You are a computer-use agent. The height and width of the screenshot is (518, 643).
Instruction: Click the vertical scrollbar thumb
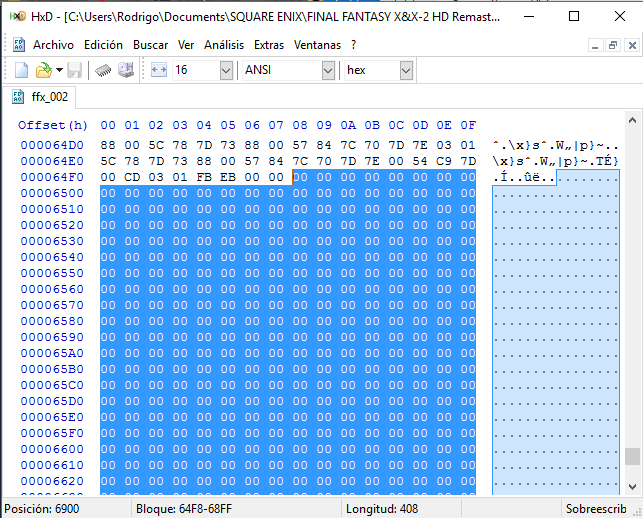(632, 456)
